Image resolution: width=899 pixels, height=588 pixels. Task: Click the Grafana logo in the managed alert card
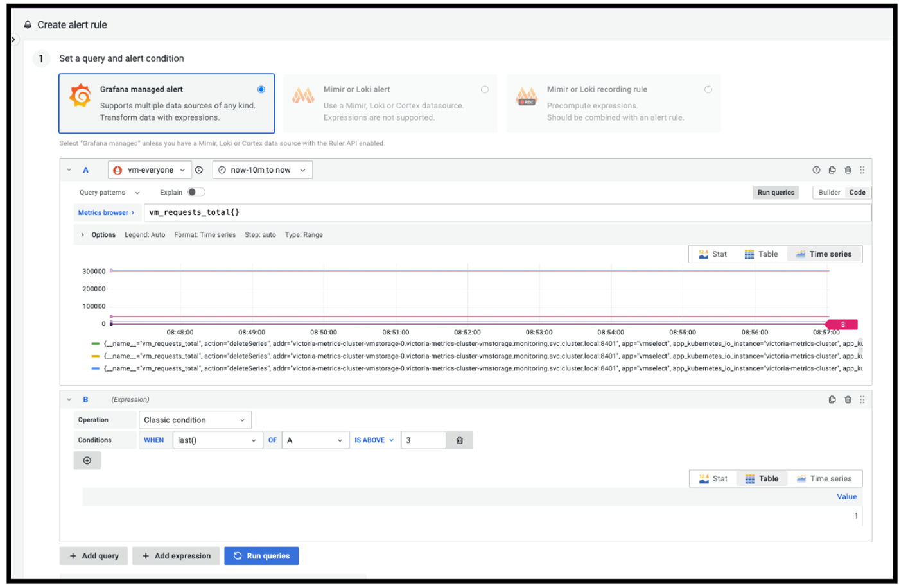[80, 96]
